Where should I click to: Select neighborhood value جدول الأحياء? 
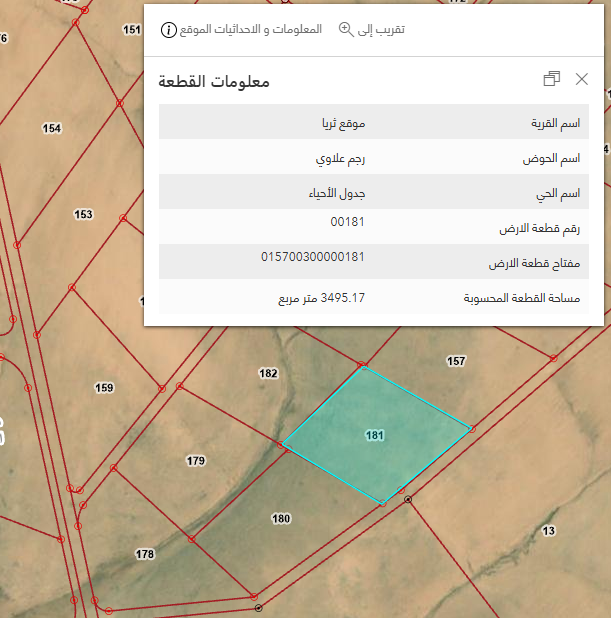[337, 194]
